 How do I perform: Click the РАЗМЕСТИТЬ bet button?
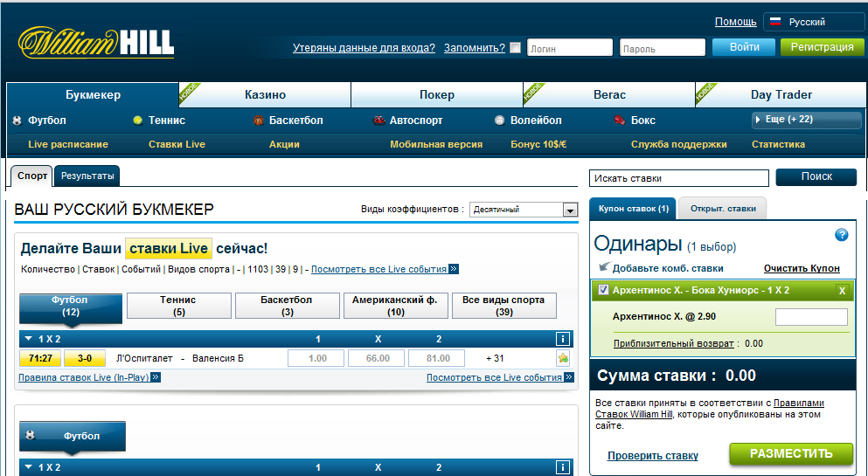click(x=791, y=454)
